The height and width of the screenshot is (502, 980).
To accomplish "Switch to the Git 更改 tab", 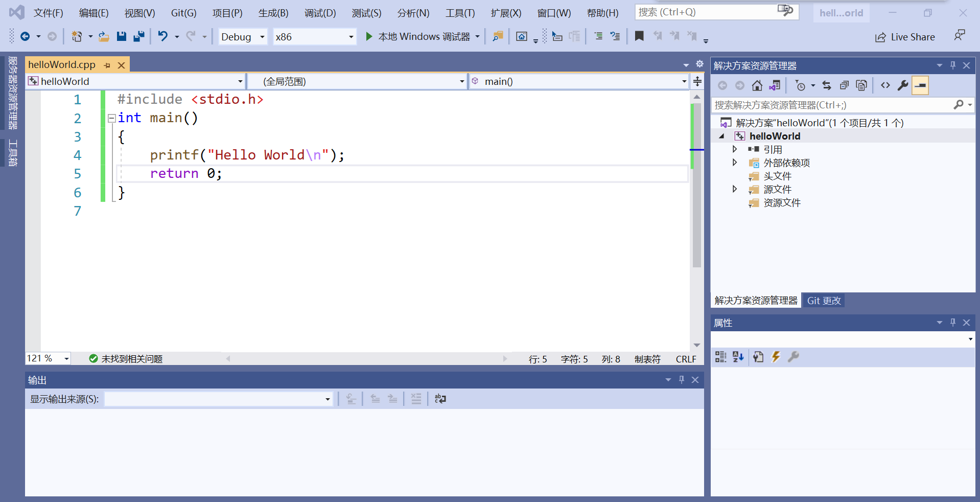I will pyautogui.click(x=824, y=301).
